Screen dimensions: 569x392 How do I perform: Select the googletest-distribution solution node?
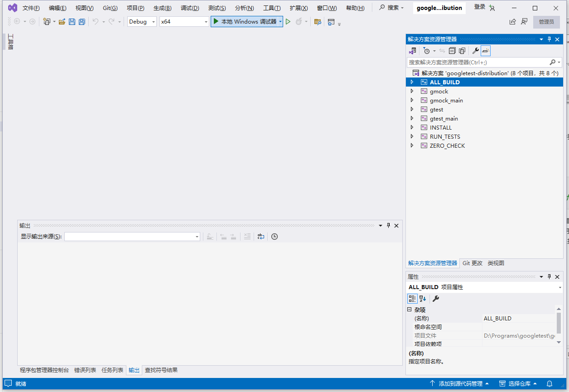[x=490, y=73]
